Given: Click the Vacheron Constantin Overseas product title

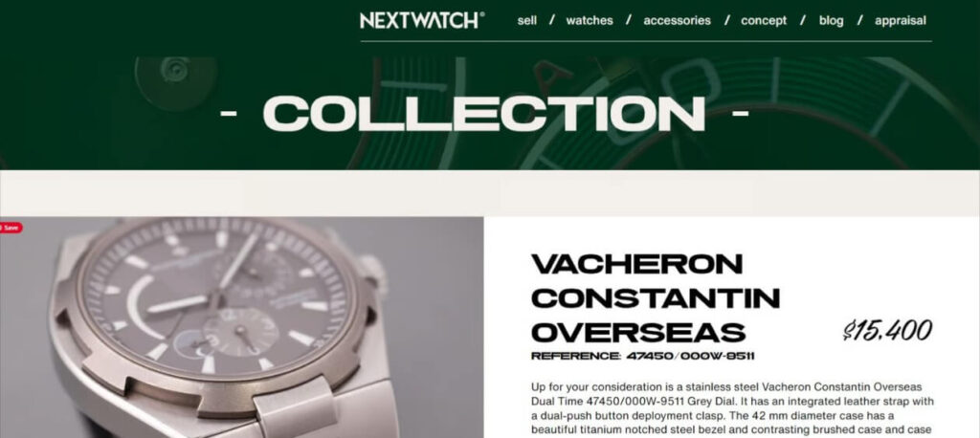Looking at the screenshot, I should pos(656,298).
